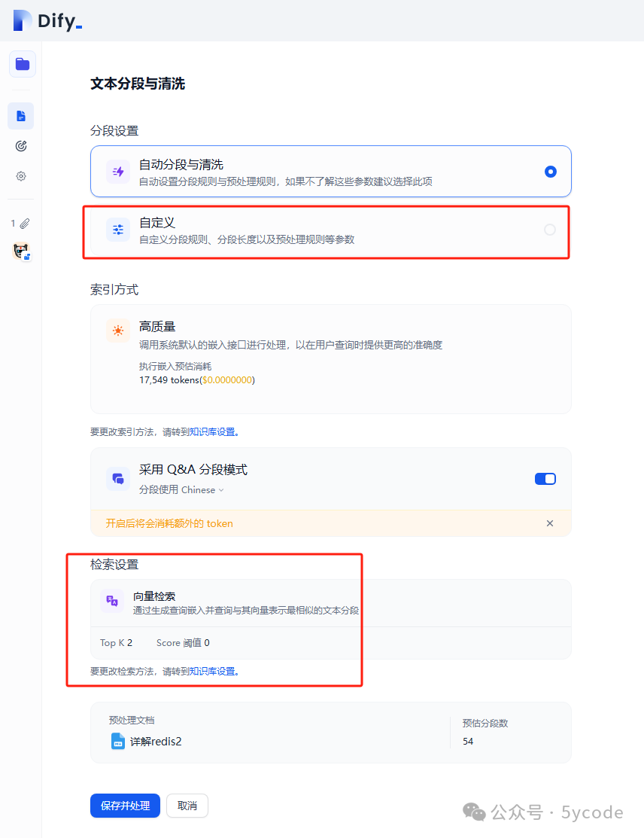
Task: Click the vector search icon
Action: click(112, 602)
